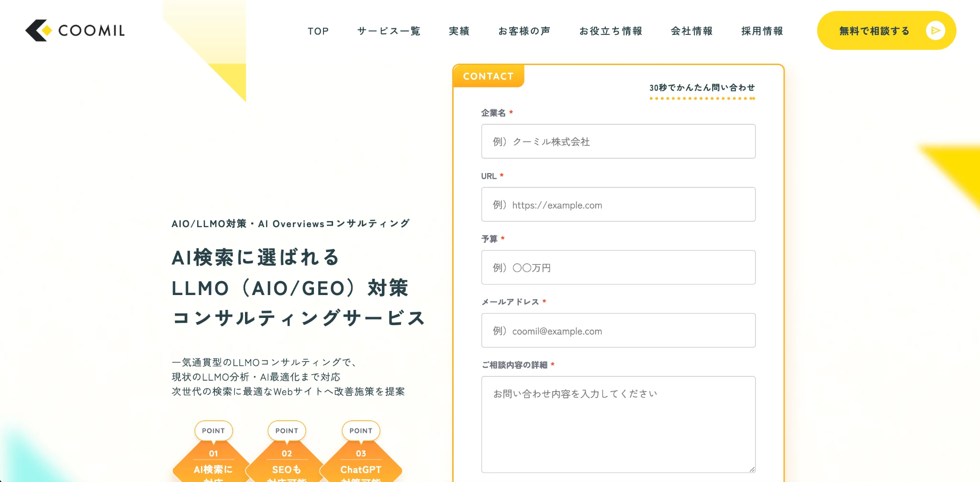The height and width of the screenshot is (482, 980).
Task: Click the POINT 01 AI検索に badge
Action: tap(213, 452)
